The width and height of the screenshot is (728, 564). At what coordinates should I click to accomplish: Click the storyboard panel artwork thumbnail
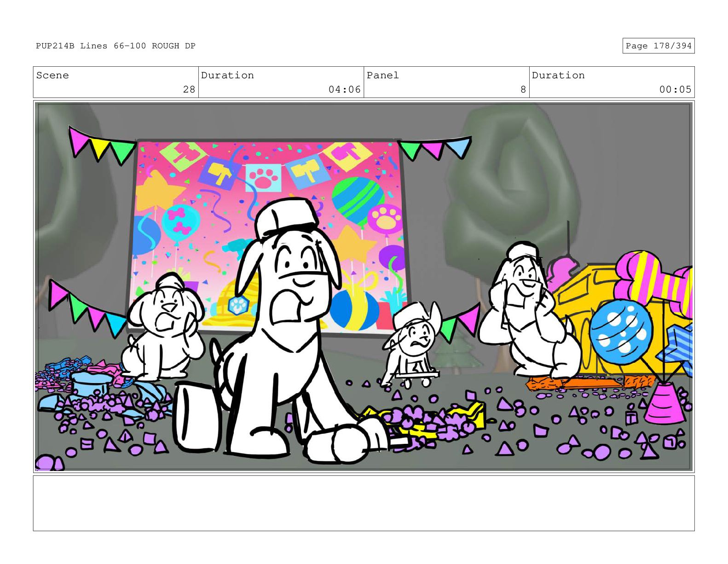[364, 287]
